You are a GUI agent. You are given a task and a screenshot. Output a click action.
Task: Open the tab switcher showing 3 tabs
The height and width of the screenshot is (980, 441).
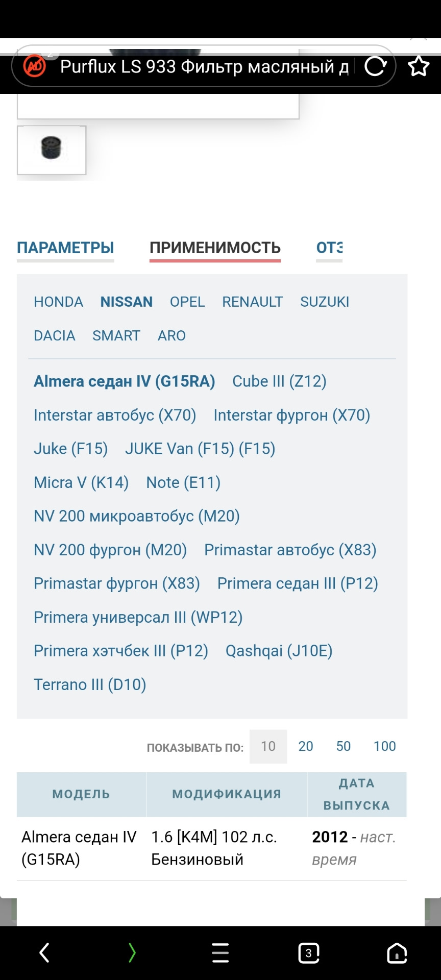coord(309,952)
